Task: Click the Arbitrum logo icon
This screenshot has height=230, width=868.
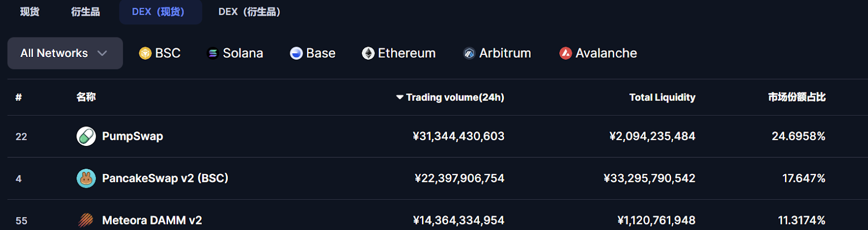Action: tap(469, 53)
